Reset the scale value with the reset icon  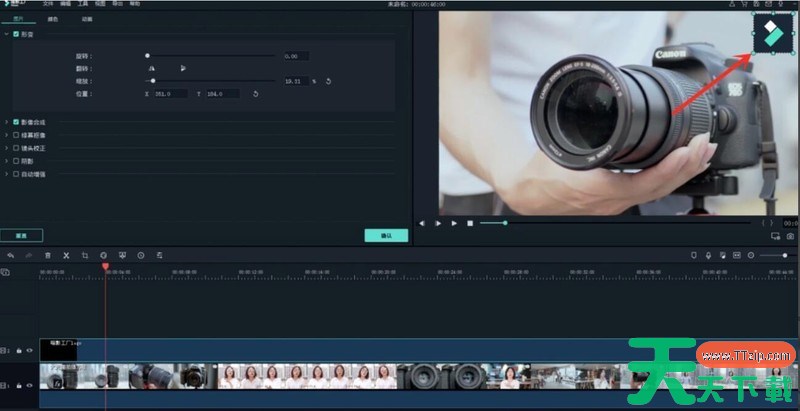click(x=328, y=81)
